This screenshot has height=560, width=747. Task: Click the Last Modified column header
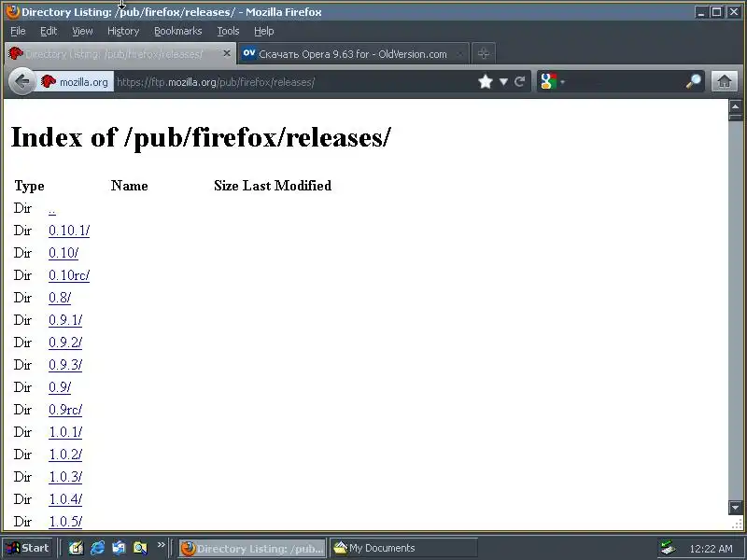(287, 186)
